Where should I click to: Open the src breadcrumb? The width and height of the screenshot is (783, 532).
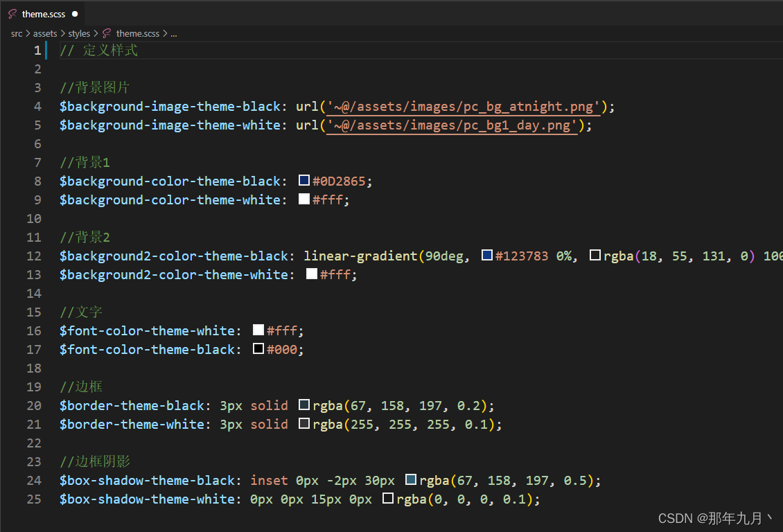coord(17,33)
